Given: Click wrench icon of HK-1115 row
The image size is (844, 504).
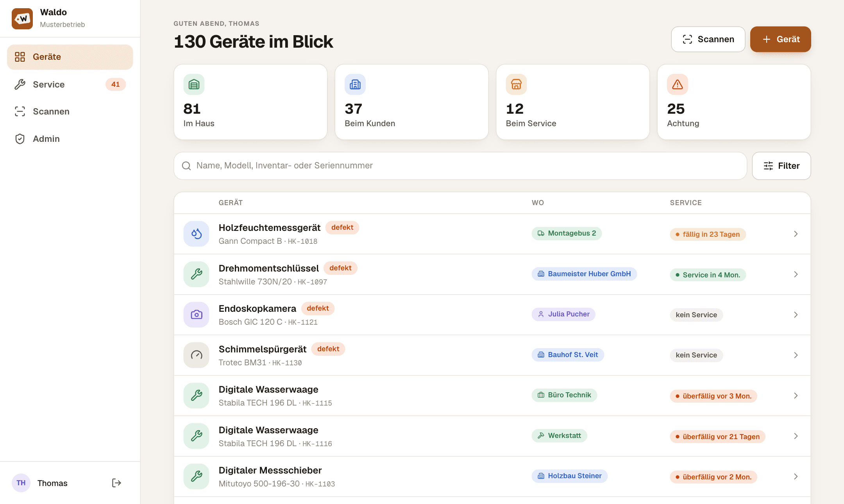Looking at the screenshot, I should [196, 395].
